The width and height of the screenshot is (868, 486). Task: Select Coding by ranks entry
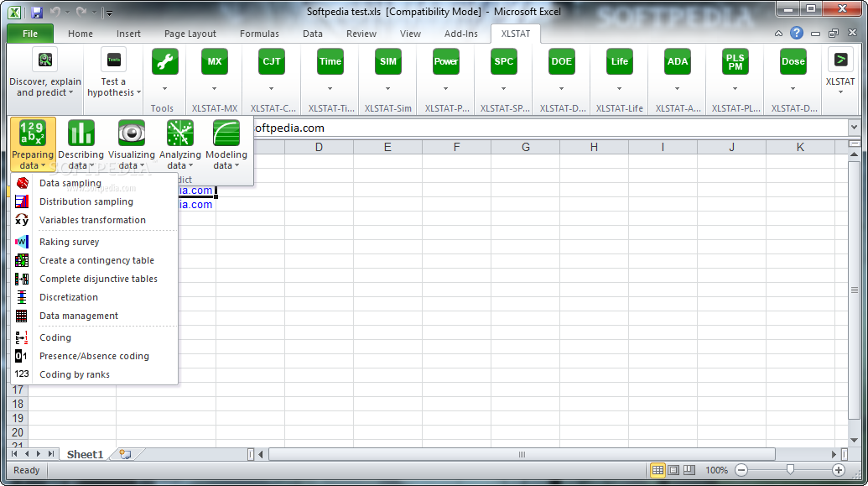click(95, 374)
